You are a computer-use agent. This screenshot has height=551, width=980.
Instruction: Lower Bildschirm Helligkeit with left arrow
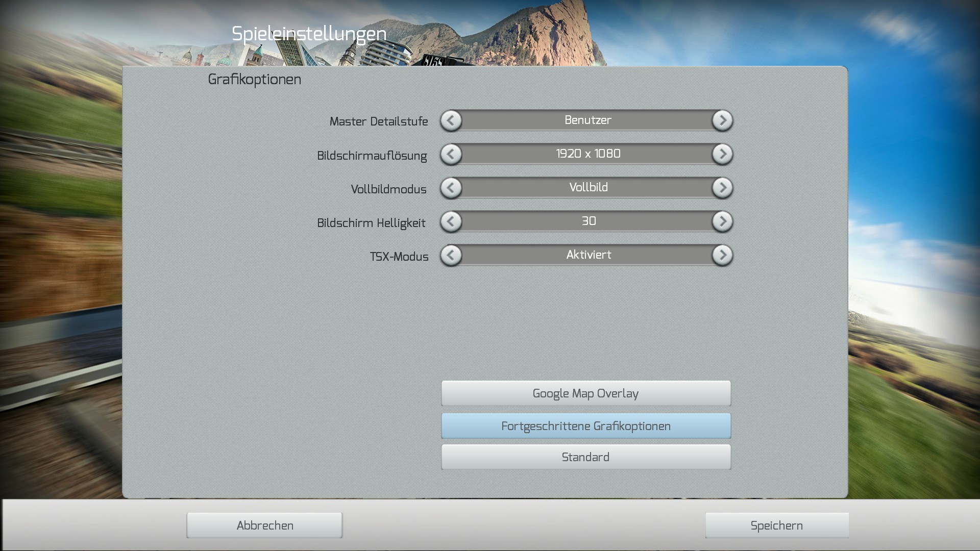(x=451, y=222)
